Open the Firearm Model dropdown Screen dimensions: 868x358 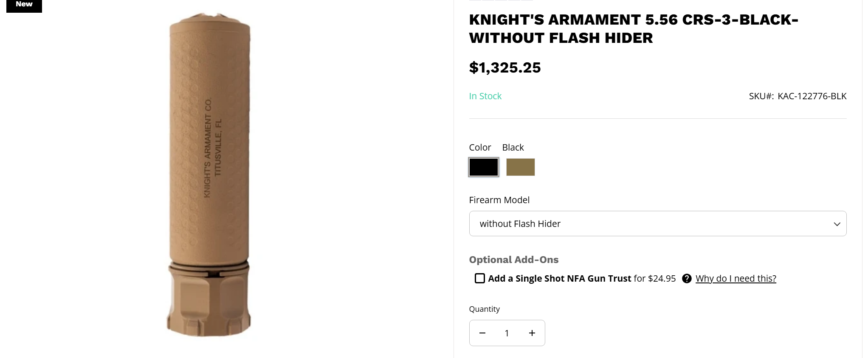click(x=657, y=224)
